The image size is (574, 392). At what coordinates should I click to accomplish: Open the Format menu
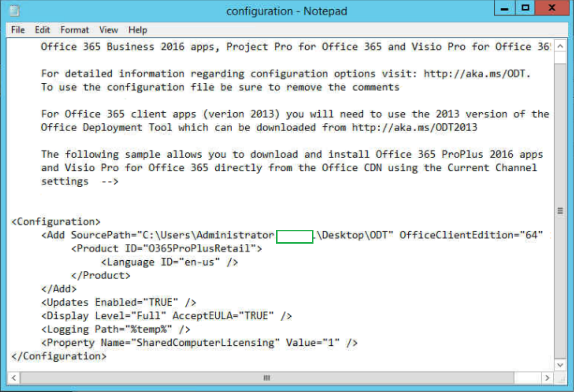[x=74, y=30]
